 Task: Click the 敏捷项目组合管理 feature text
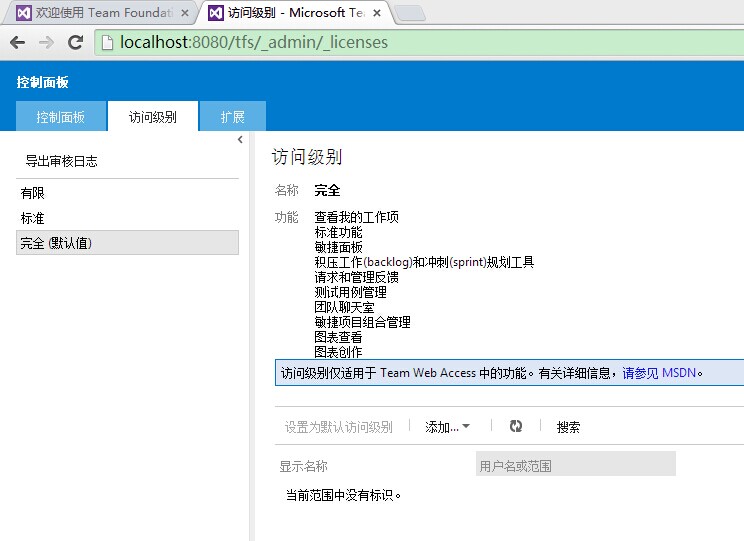click(x=363, y=322)
